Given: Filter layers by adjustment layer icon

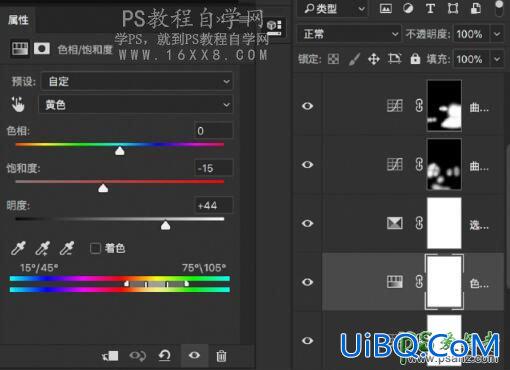Looking at the screenshot, I should point(408,9).
